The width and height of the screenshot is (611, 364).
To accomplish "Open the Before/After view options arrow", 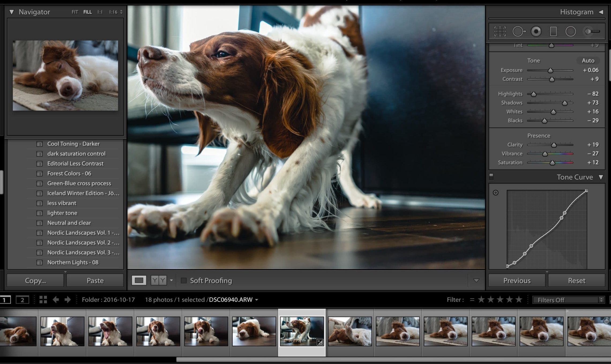I will pos(171,280).
